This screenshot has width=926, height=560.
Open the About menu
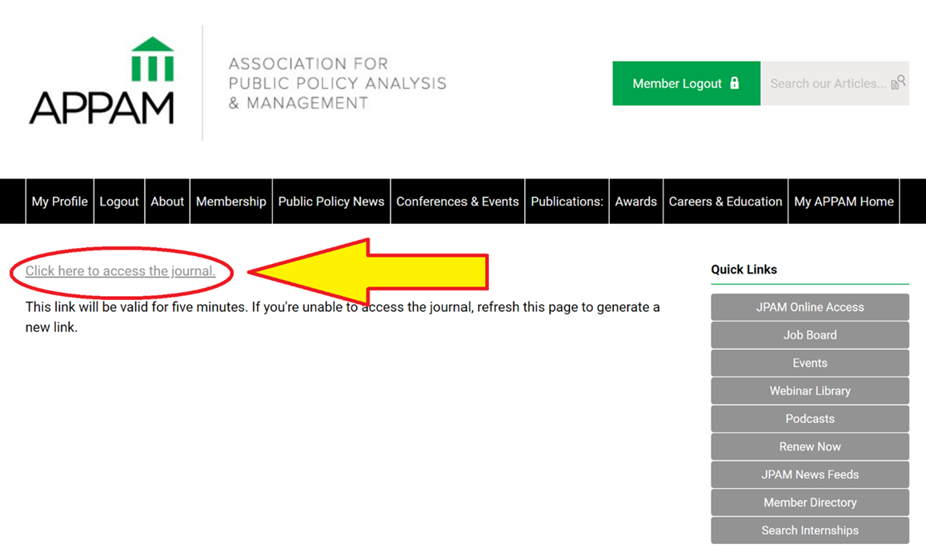(167, 202)
